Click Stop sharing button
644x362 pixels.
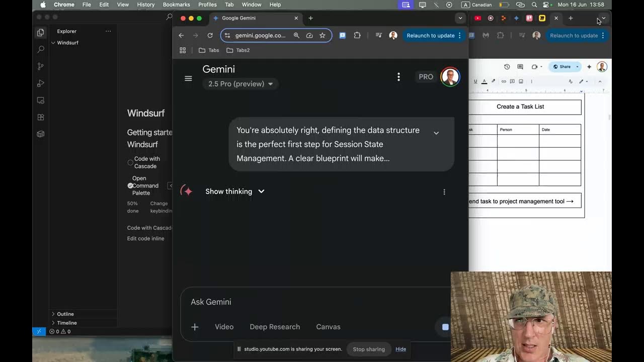click(369, 349)
